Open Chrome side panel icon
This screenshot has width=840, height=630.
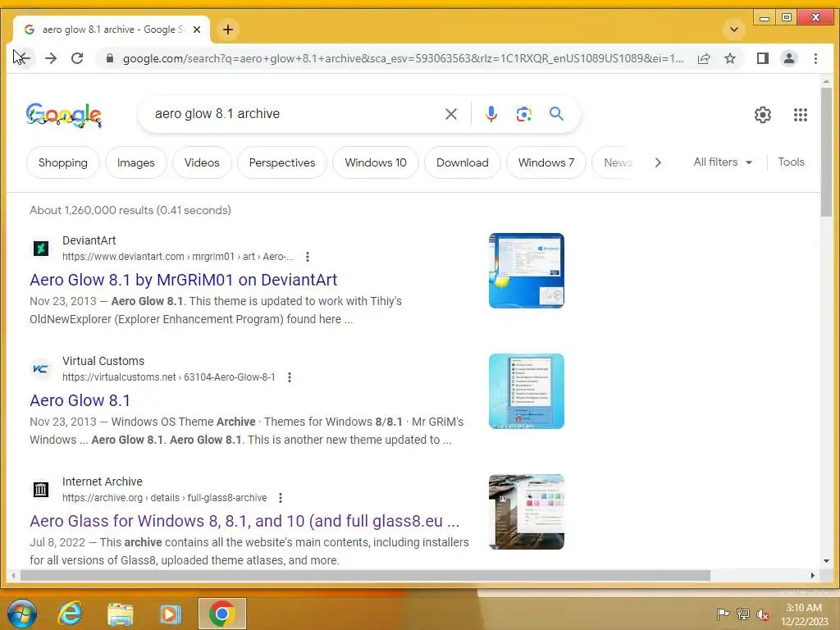(x=762, y=58)
